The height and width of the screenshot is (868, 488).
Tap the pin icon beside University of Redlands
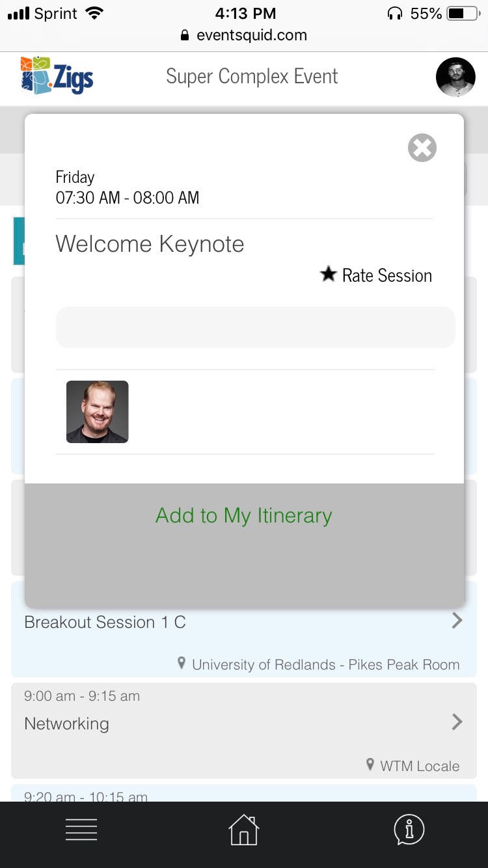[x=182, y=664]
